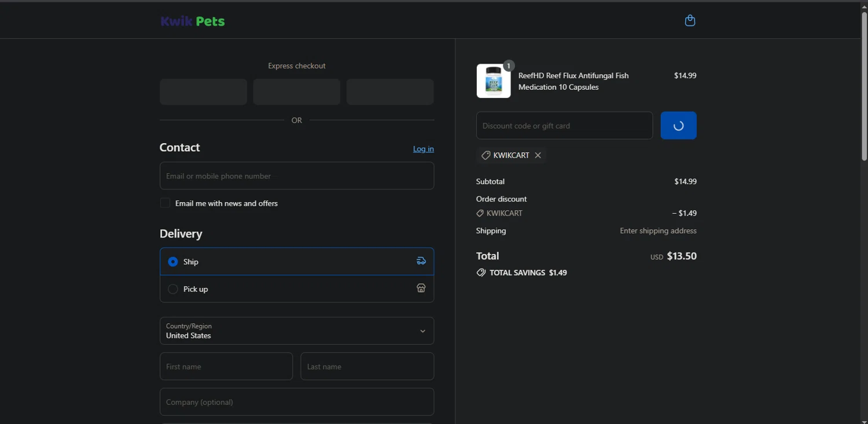Screen dimensions: 868x424
Task: Click the page vertical scrollbar thumb
Action: (x=864, y=86)
